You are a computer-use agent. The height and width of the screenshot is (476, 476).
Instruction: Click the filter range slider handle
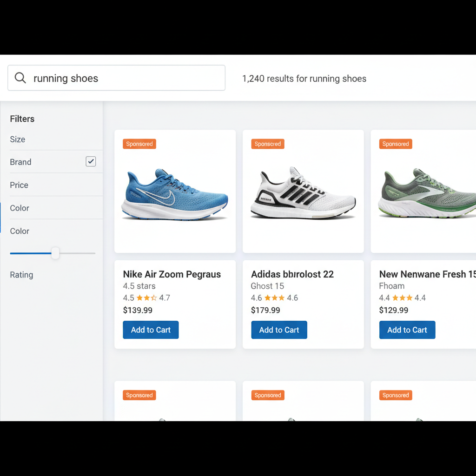point(55,253)
